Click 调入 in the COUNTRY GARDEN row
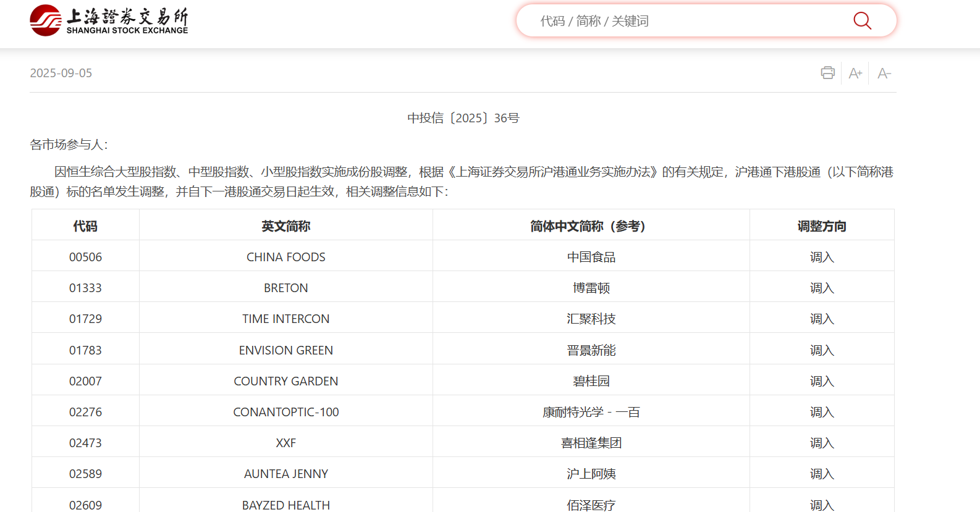980x512 pixels. tap(822, 381)
